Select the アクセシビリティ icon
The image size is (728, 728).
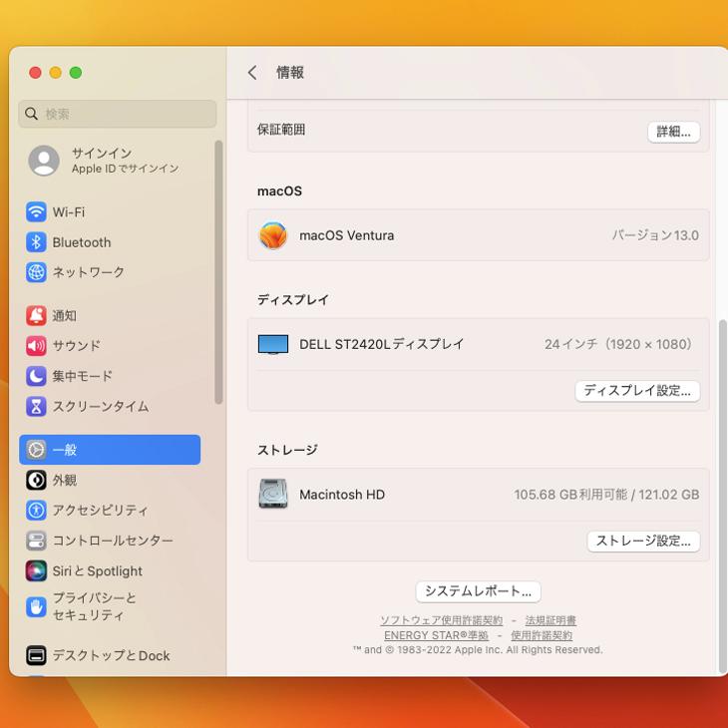[x=36, y=511]
